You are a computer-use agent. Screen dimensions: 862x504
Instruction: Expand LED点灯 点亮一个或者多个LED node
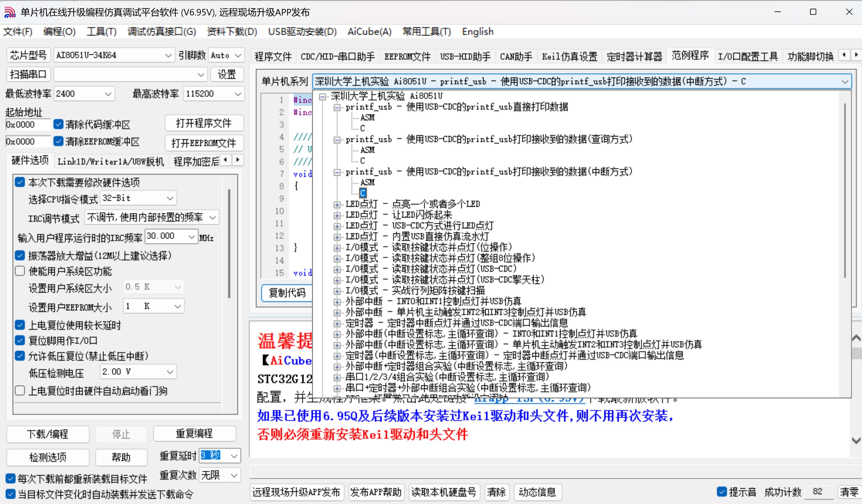(337, 205)
